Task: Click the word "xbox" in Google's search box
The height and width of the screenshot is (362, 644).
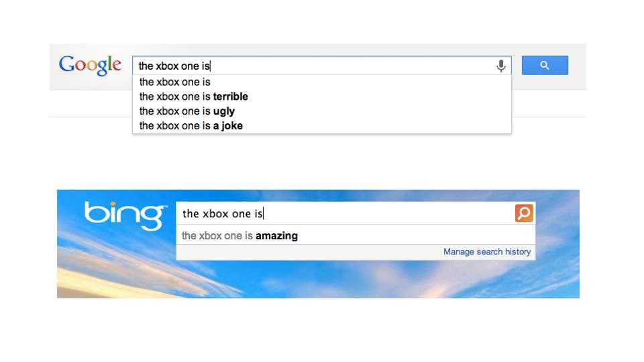Action: pyautogui.click(x=167, y=66)
